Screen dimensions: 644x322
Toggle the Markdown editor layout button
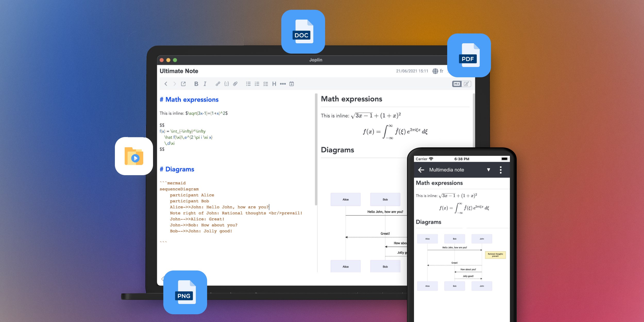457,84
